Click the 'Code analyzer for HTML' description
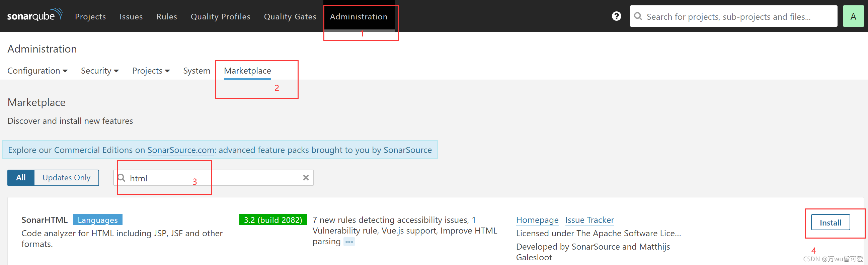 tap(122, 239)
